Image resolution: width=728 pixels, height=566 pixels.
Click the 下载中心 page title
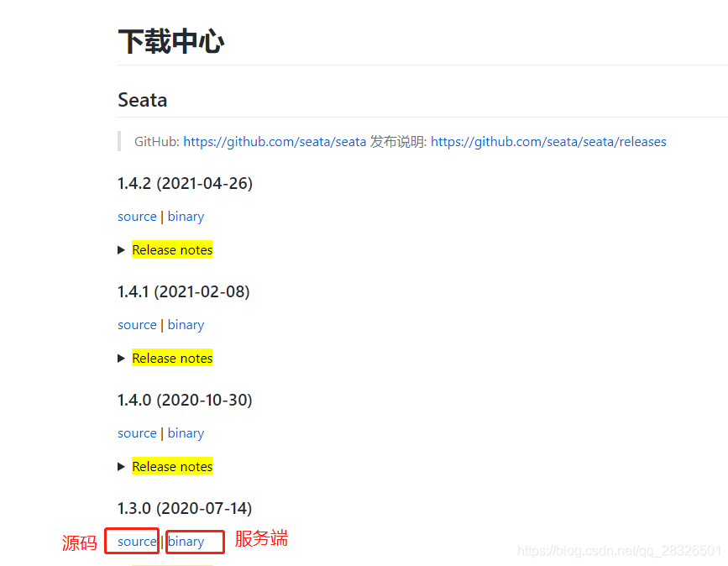point(170,41)
